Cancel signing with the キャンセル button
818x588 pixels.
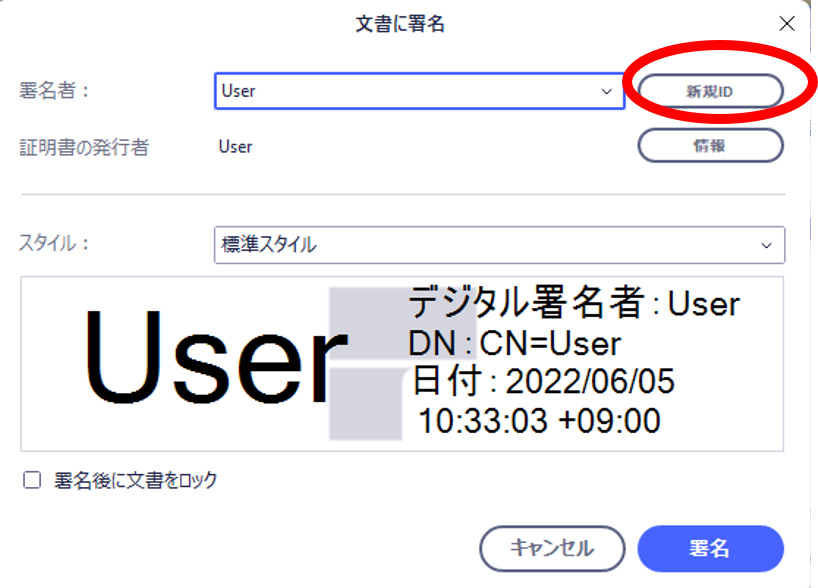pos(552,548)
